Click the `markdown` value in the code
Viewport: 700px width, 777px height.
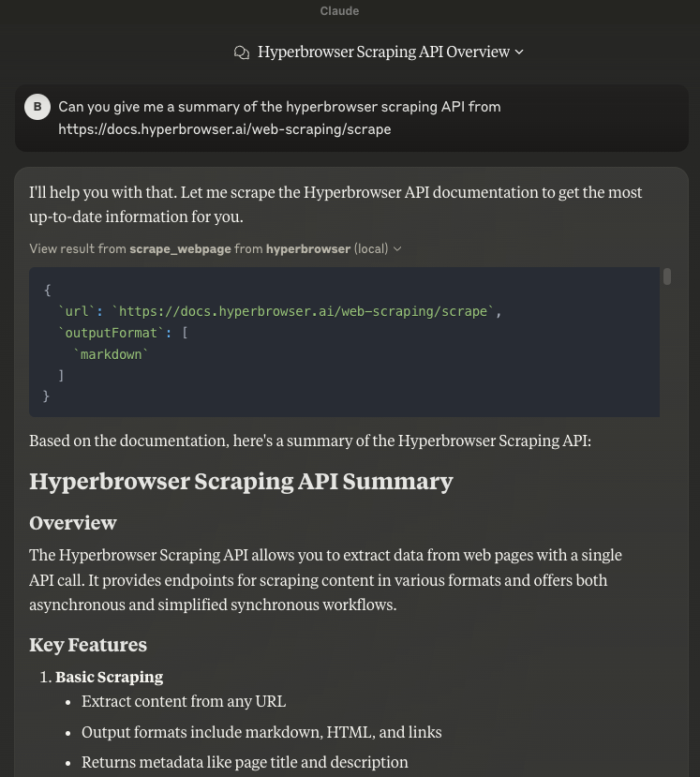(x=111, y=354)
